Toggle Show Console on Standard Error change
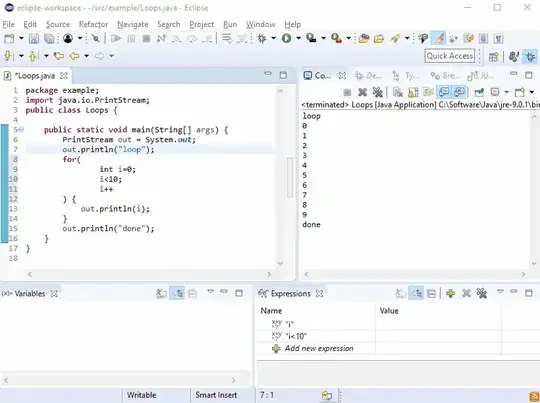 click(459, 92)
